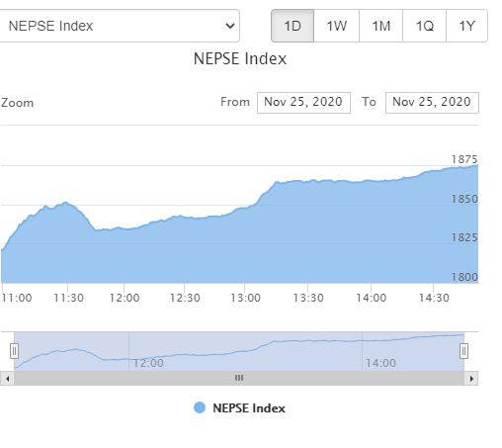Open the NEPSE Index dropdown selector
This screenshot has width=502, height=448.
click(x=119, y=26)
